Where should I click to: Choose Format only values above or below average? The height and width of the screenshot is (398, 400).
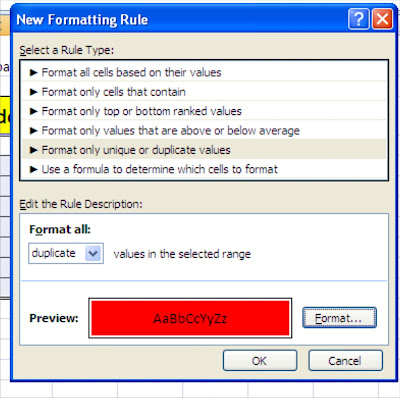204,130
